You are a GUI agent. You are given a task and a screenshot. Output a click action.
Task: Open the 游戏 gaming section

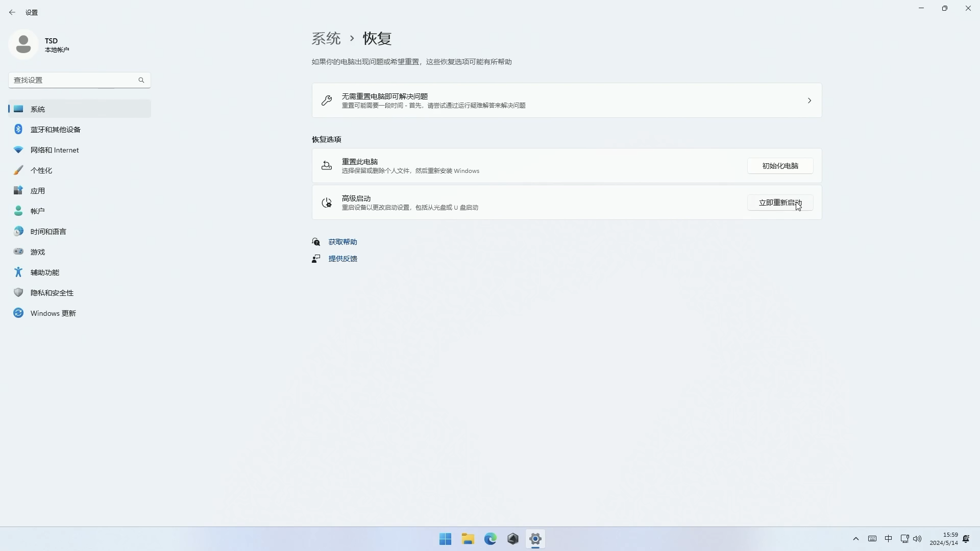point(36,252)
